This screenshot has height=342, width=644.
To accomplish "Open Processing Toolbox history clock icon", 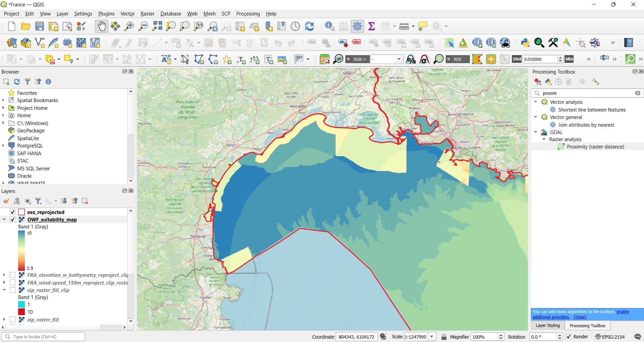I will coord(558,82).
